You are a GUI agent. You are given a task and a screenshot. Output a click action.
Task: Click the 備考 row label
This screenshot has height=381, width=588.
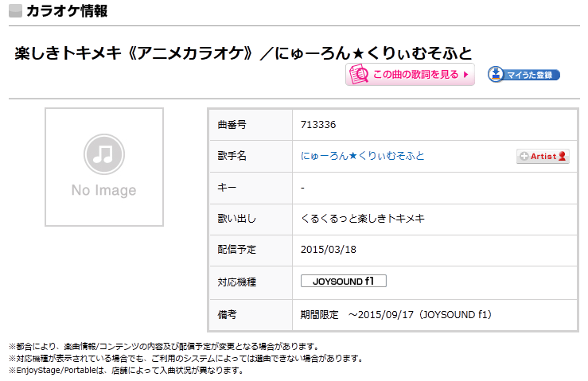(227, 315)
